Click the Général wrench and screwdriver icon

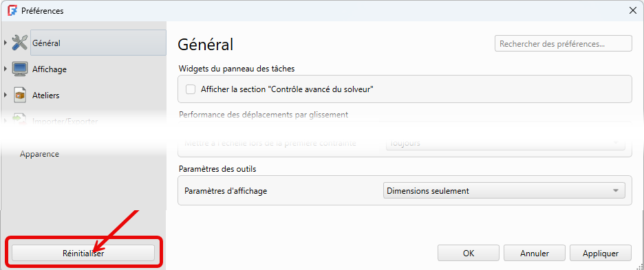pyautogui.click(x=19, y=43)
